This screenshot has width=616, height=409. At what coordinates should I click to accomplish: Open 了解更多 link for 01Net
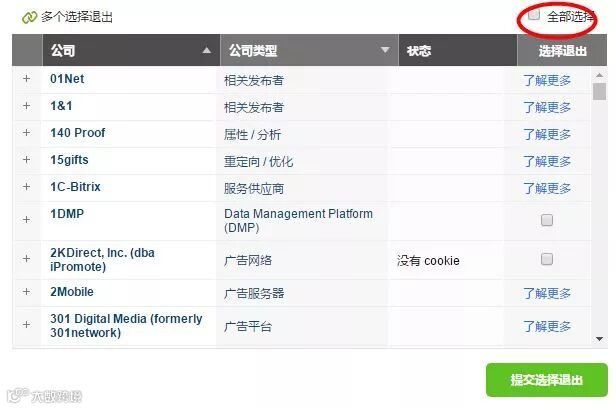(x=547, y=80)
